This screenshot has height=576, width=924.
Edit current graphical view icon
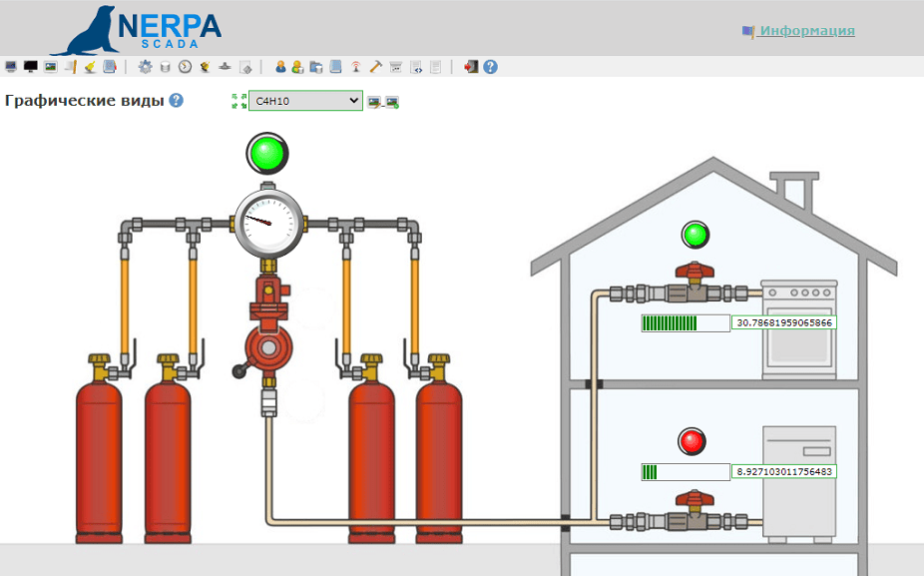pyautogui.click(x=373, y=102)
